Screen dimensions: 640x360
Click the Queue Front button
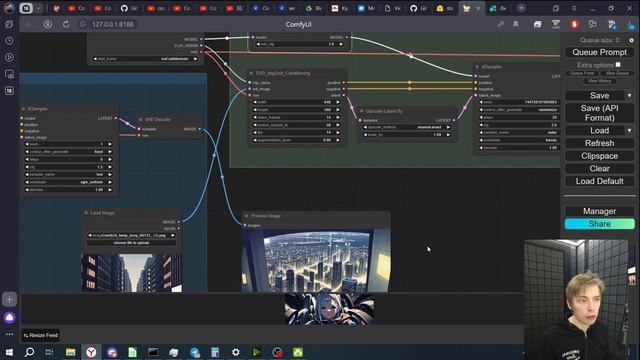[582, 73]
